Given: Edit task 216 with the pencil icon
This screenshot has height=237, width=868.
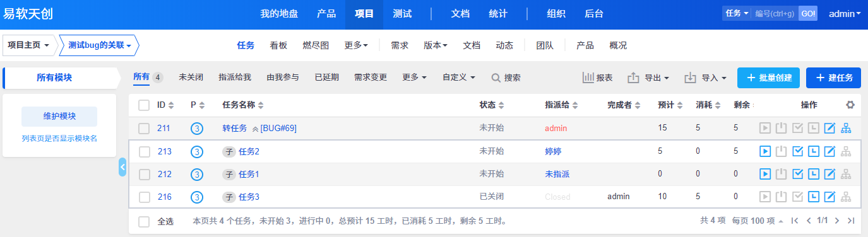Looking at the screenshot, I should [x=830, y=197].
